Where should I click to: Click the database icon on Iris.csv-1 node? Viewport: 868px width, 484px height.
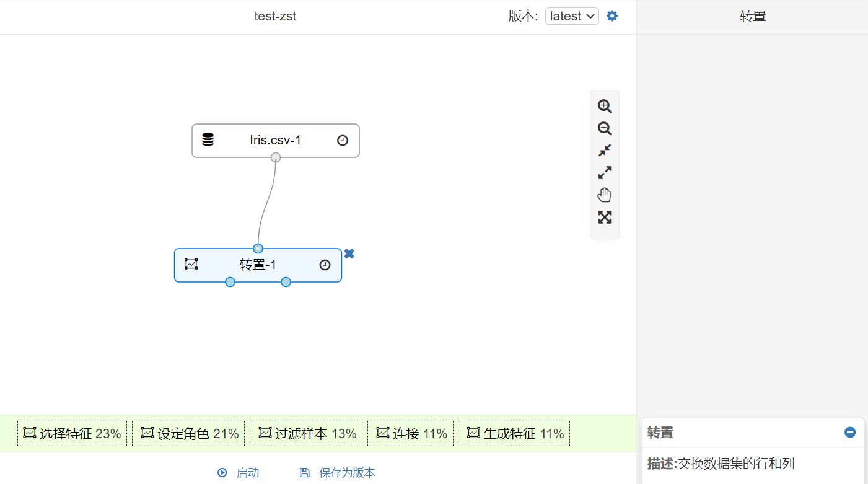click(208, 140)
